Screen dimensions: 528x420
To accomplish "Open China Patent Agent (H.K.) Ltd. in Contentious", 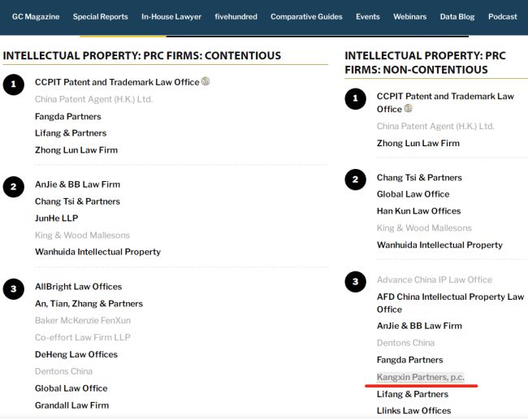I will coord(94,99).
